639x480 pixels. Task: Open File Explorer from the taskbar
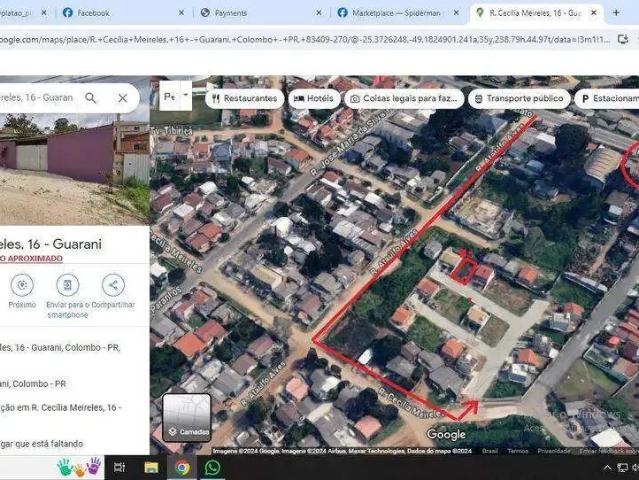click(x=151, y=467)
